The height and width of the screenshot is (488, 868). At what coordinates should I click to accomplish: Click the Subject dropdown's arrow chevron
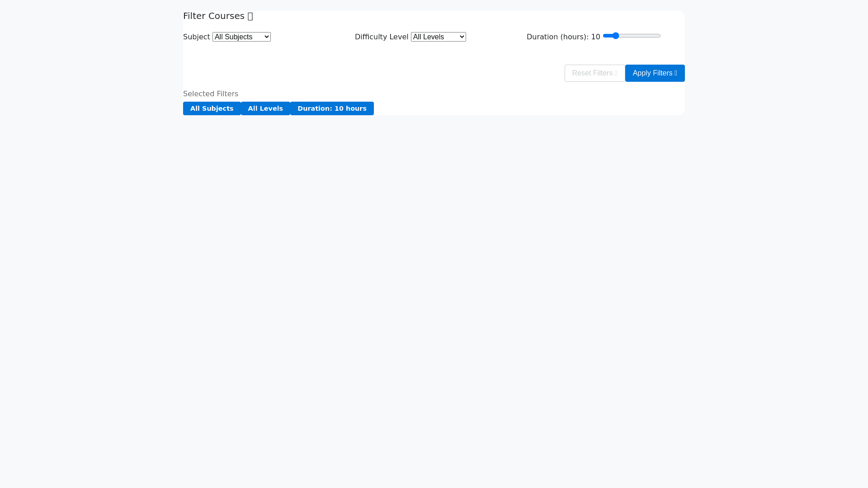coord(267,37)
